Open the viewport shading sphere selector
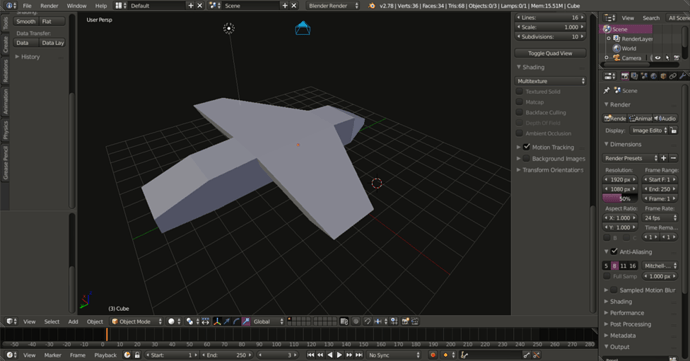690x361 pixels. (x=174, y=321)
